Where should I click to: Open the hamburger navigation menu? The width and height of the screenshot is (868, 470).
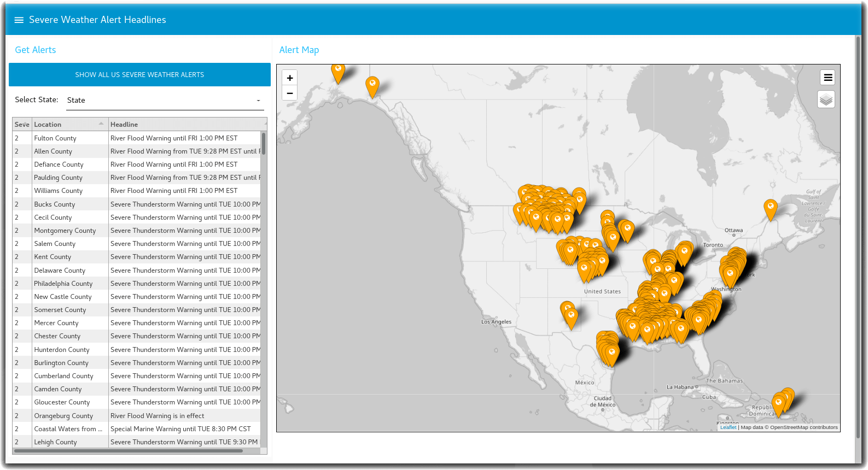click(x=19, y=20)
